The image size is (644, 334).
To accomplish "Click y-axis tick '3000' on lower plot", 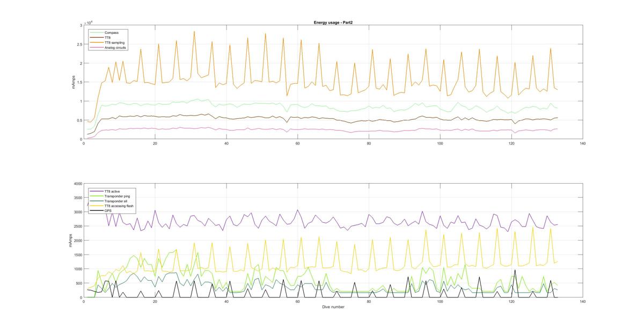I will point(78,212).
